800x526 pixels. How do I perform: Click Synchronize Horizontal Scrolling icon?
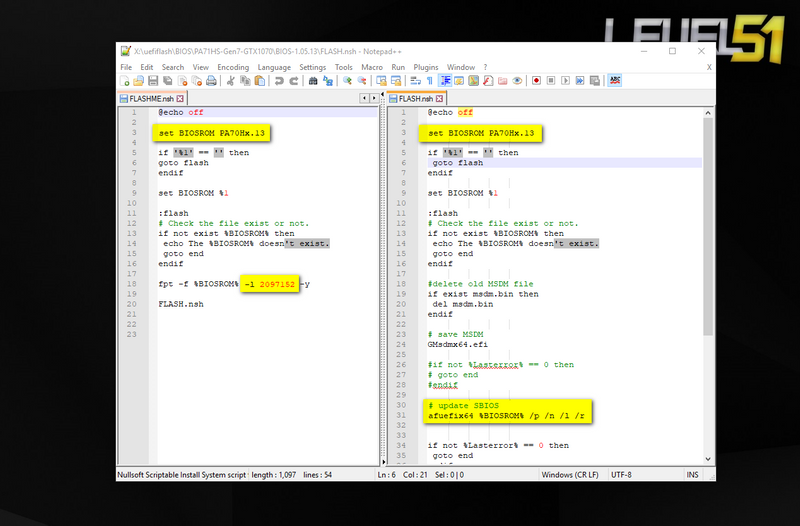[396, 81]
